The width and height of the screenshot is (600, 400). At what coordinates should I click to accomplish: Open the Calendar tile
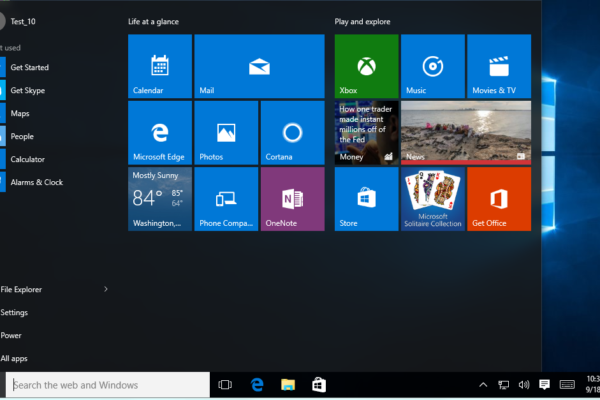coord(160,66)
